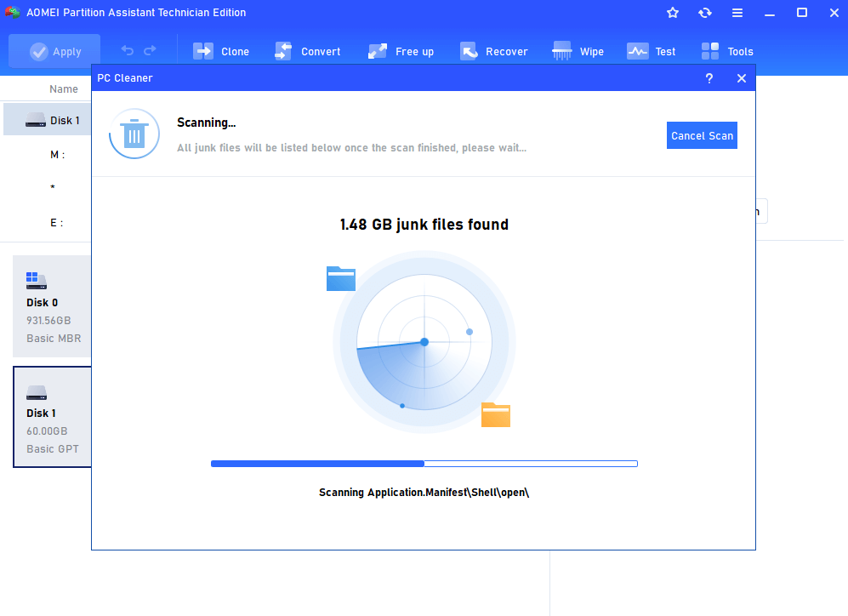The width and height of the screenshot is (848, 616).
Task: Open the Recover menu
Action: pos(493,51)
